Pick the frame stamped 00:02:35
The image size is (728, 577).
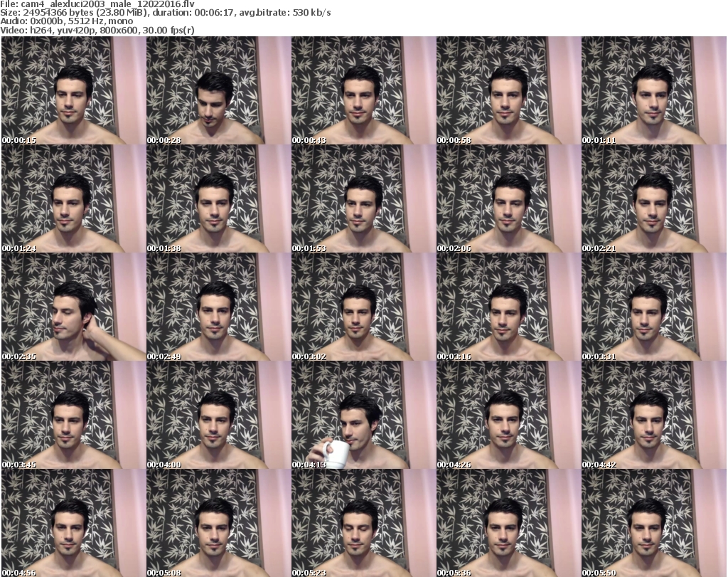(74, 307)
